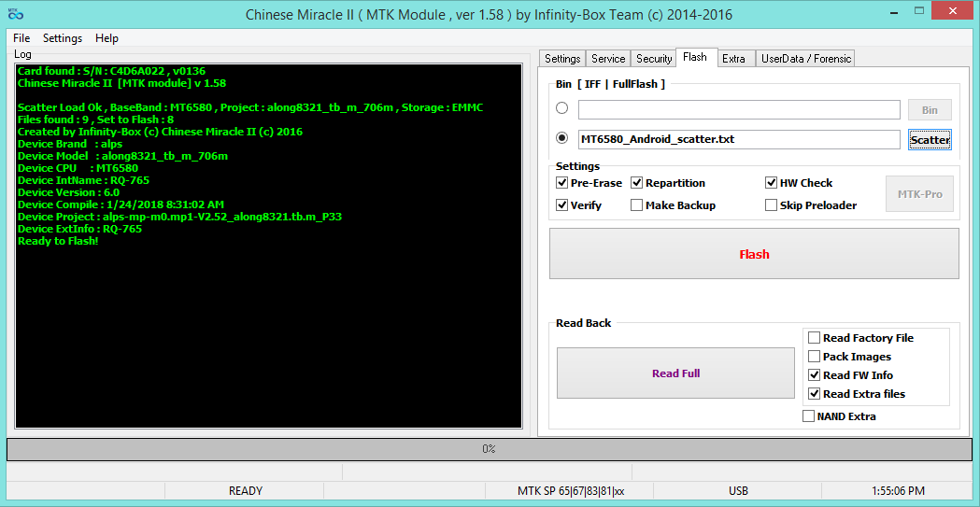This screenshot has width=980, height=507.
Task: Click the red Flash button
Action: [x=754, y=254]
